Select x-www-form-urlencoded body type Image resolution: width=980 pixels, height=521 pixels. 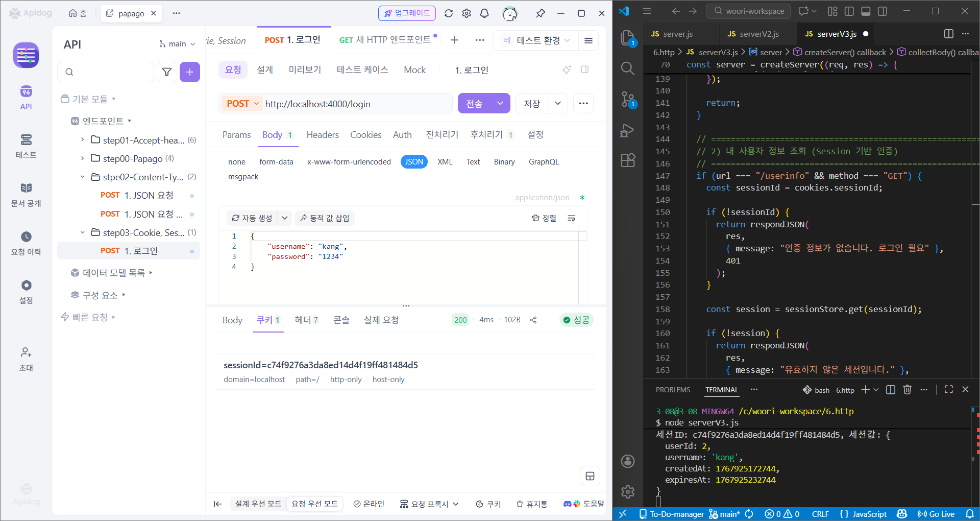(x=349, y=162)
